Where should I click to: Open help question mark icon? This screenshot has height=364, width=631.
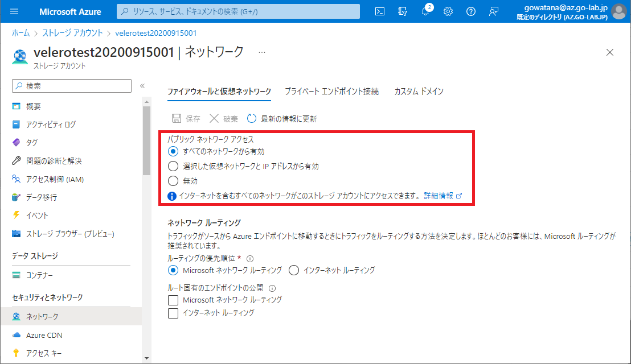coord(471,11)
